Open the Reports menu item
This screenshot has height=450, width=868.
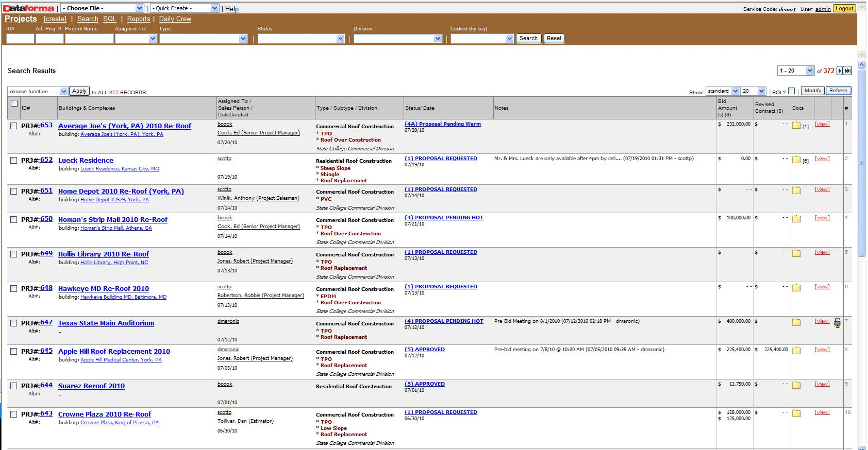point(139,19)
